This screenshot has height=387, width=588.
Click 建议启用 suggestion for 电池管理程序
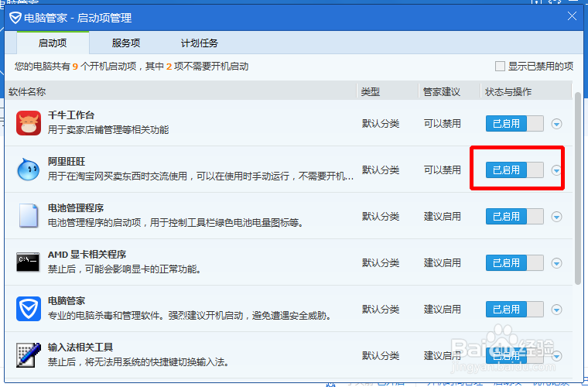click(x=442, y=217)
